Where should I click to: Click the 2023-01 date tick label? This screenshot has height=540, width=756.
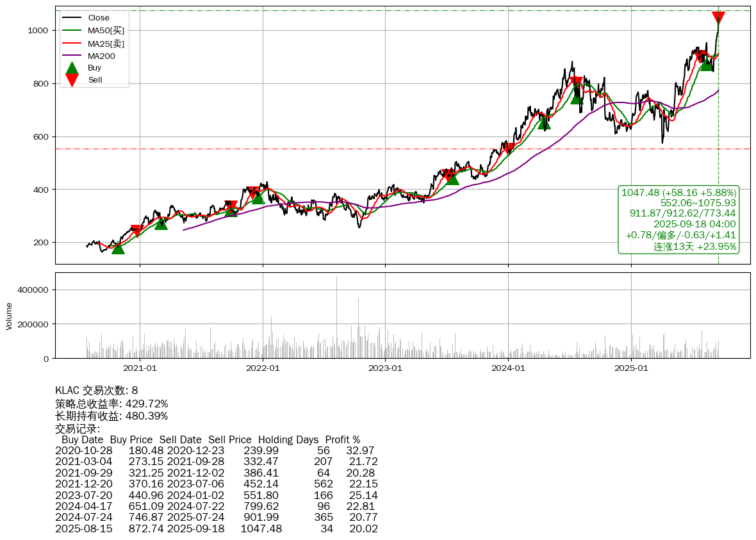385,368
